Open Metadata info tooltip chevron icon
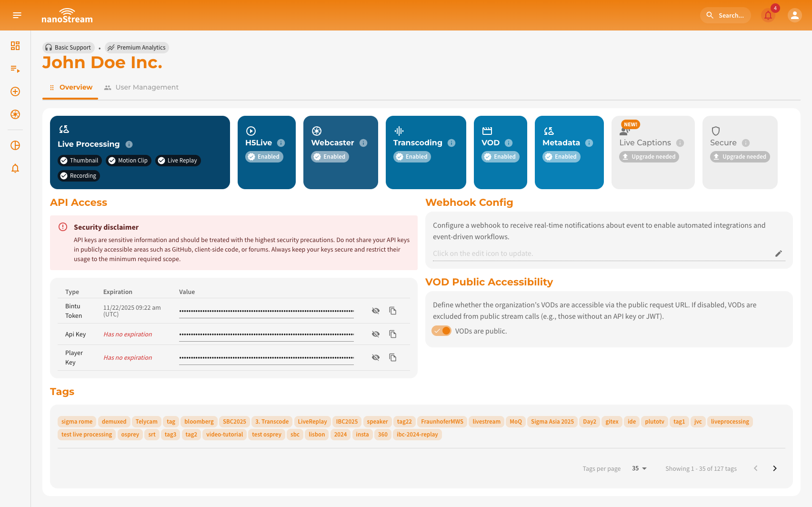 click(590, 142)
